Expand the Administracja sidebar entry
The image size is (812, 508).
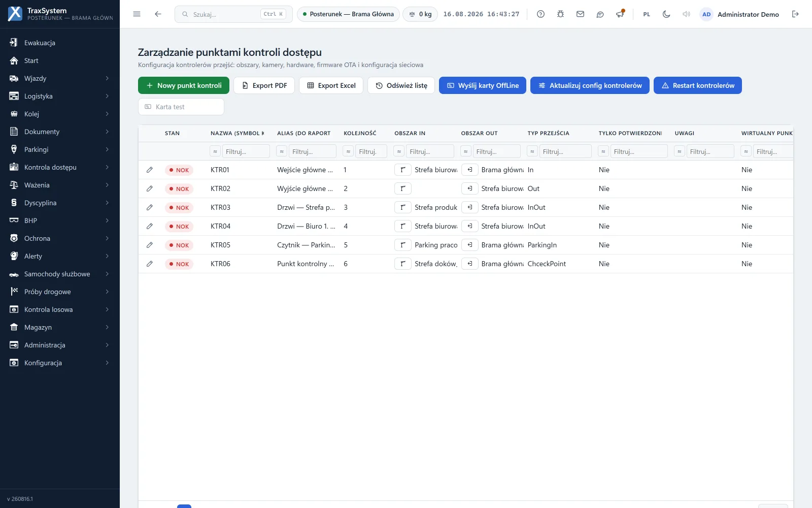click(60, 345)
